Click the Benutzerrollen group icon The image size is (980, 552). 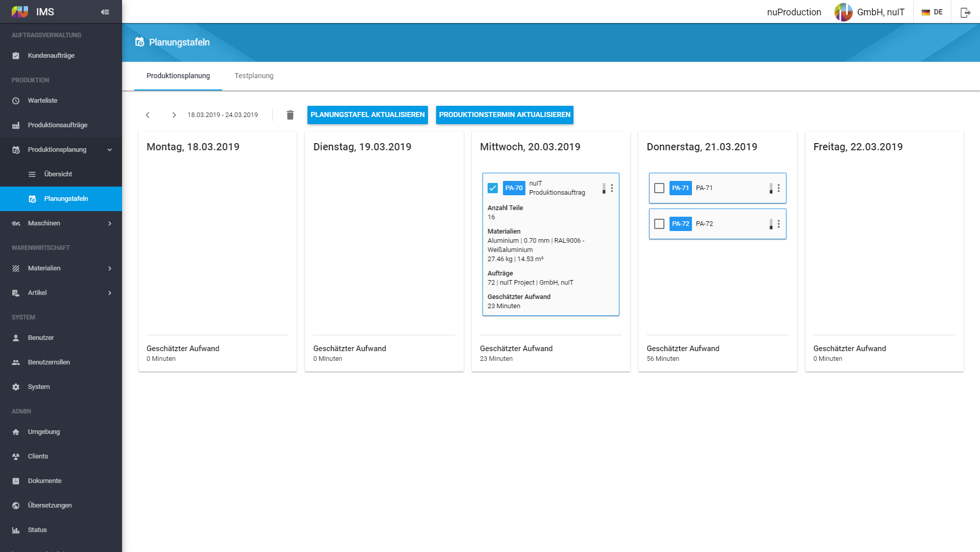click(16, 362)
